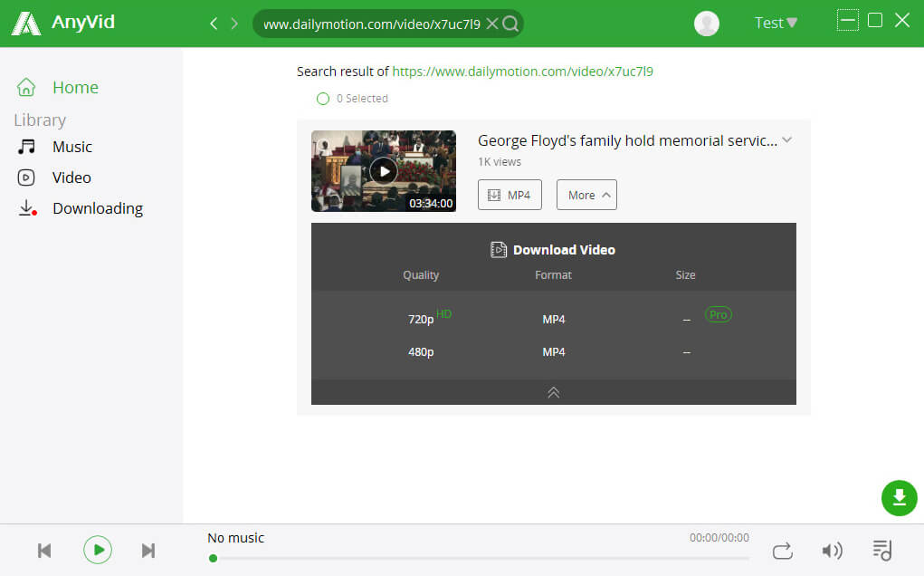Open the Test account dropdown
Screen dimensions: 924x576
[776, 23]
